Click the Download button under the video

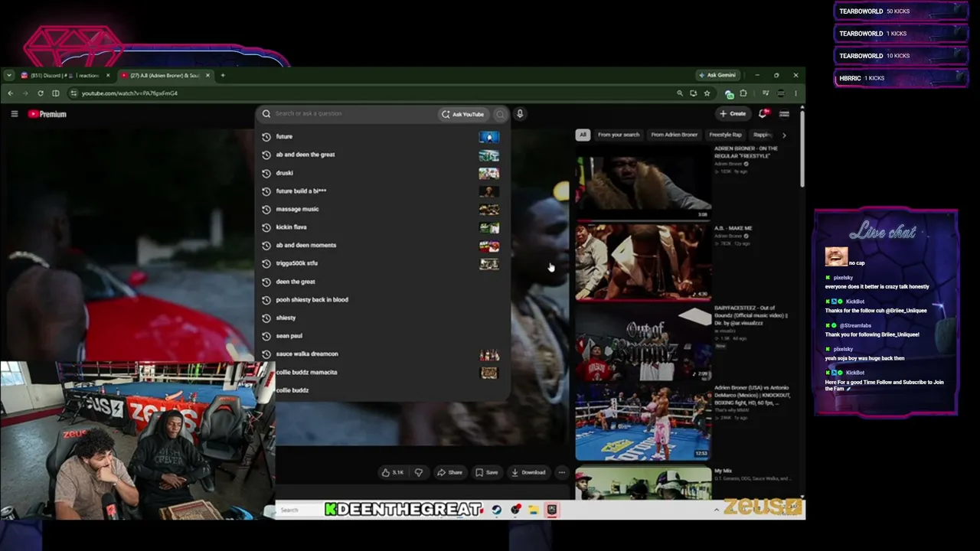(x=528, y=472)
